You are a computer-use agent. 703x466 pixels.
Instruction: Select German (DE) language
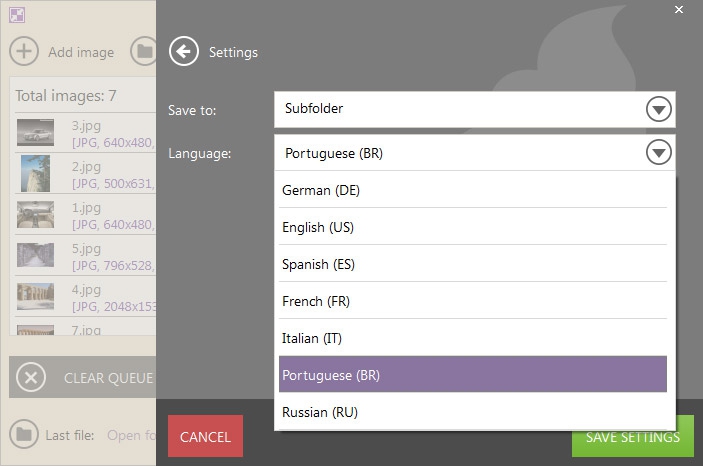pos(472,190)
